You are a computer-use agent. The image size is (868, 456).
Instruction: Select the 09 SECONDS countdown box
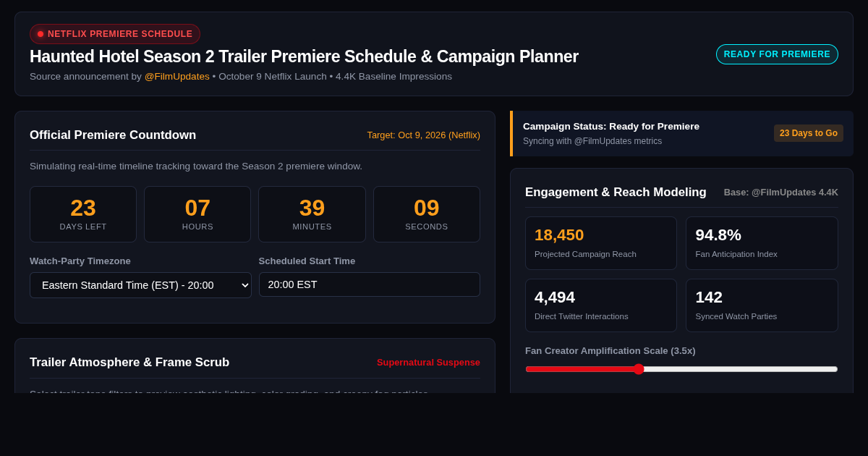tap(427, 214)
